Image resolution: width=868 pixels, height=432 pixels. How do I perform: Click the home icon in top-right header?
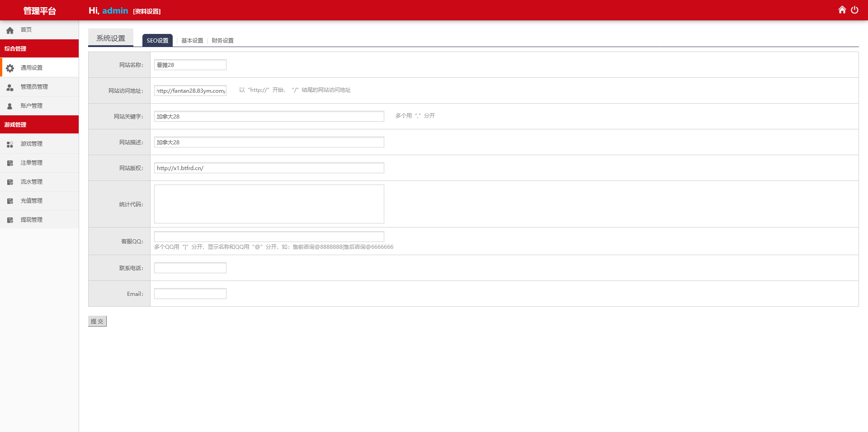(842, 10)
